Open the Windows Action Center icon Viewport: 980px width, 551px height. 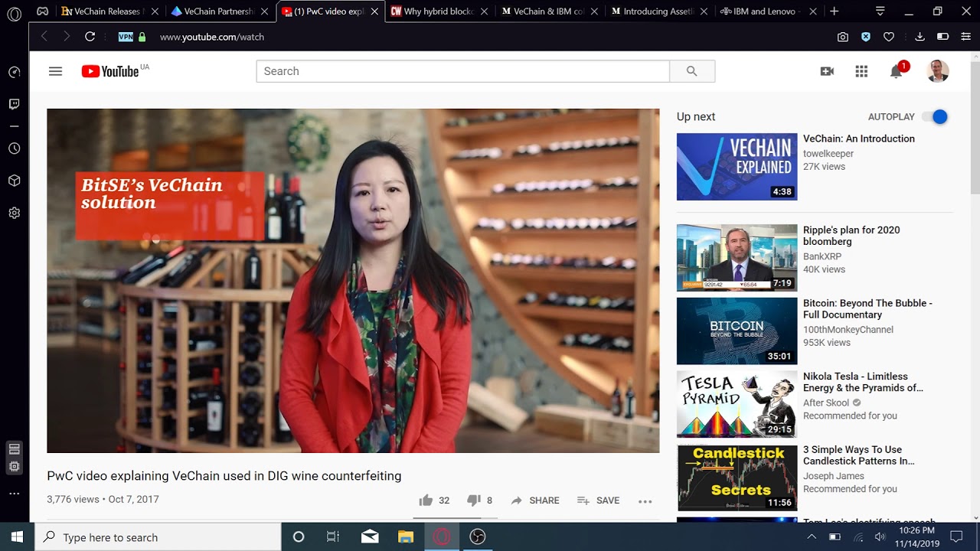(x=956, y=537)
